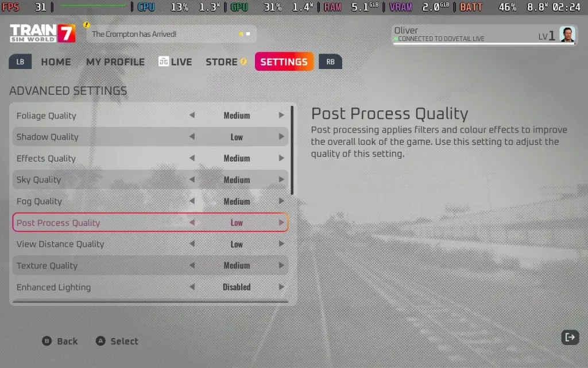Click the Texture Quality Medium value
588x368 pixels.
(237, 266)
